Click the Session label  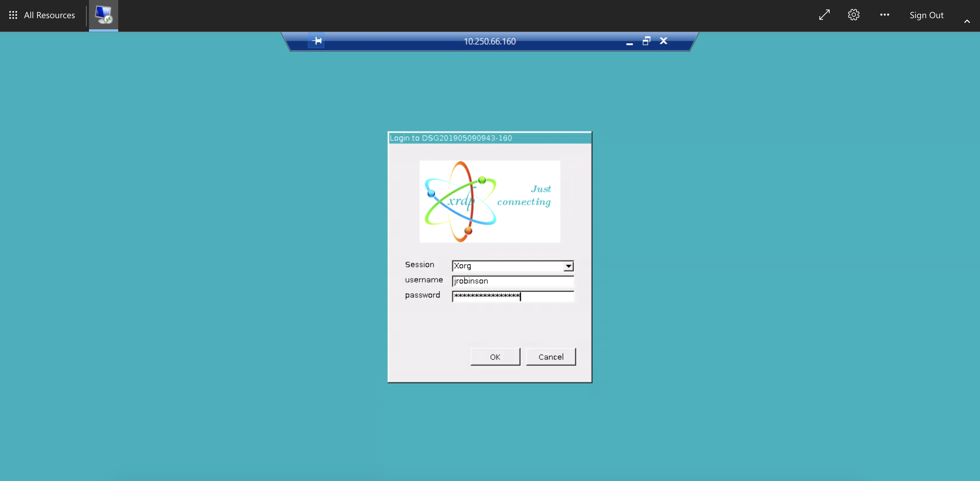[419, 264]
